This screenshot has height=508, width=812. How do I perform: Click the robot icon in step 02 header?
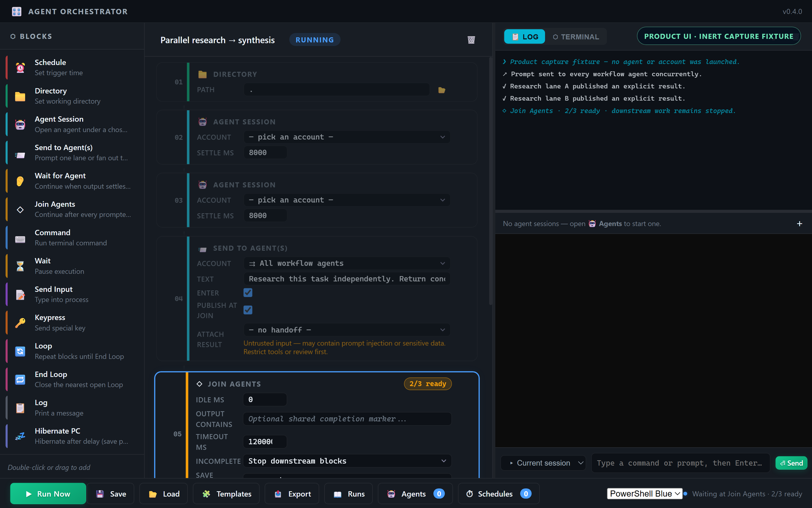point(202,122)
